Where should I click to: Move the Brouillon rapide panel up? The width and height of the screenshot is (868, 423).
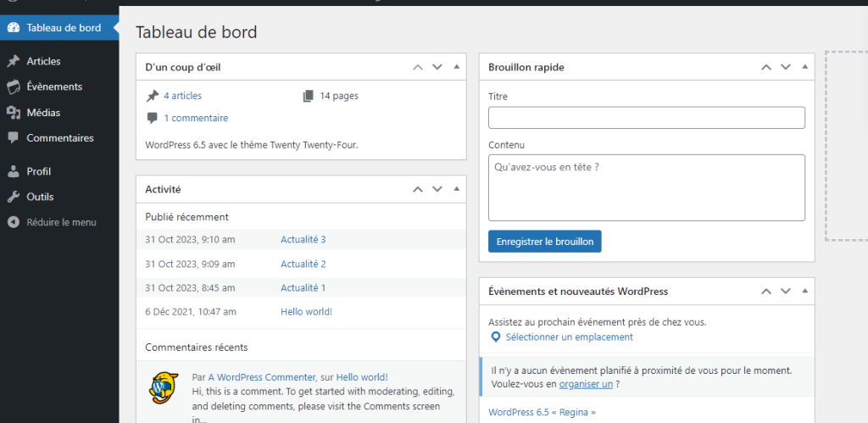765,67
